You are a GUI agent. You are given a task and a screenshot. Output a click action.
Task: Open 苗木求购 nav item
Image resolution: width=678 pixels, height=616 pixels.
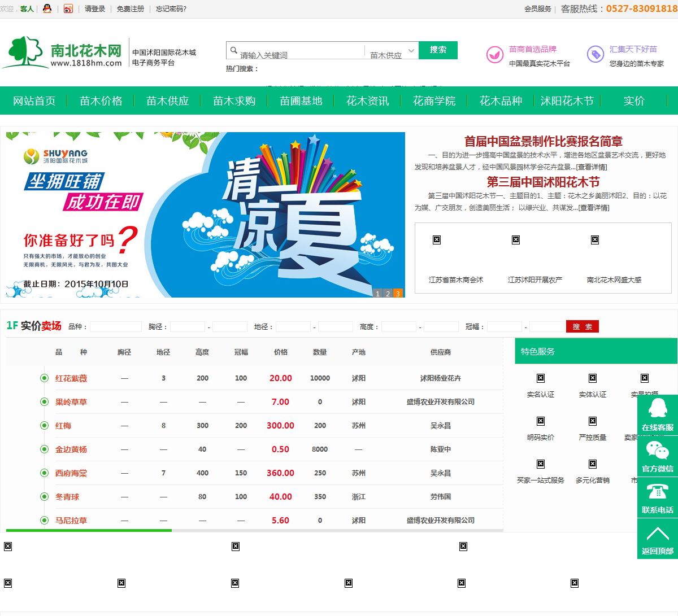click(x=234, y=101)
